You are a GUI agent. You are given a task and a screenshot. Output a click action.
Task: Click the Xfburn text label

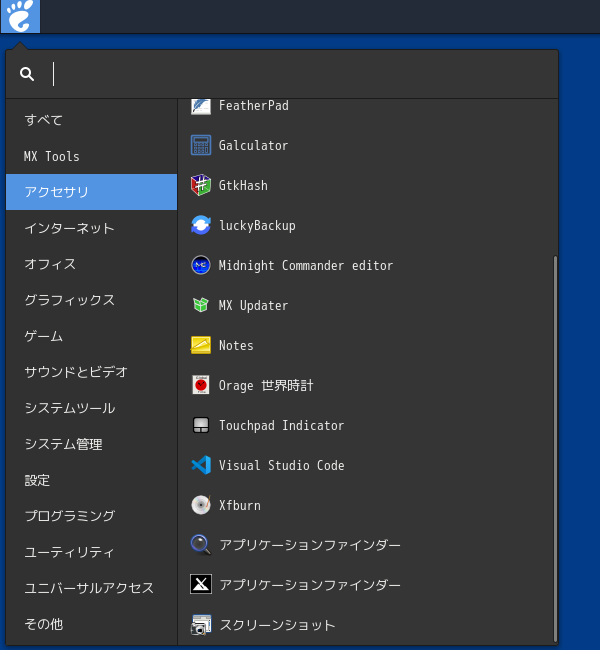[240, 505]
